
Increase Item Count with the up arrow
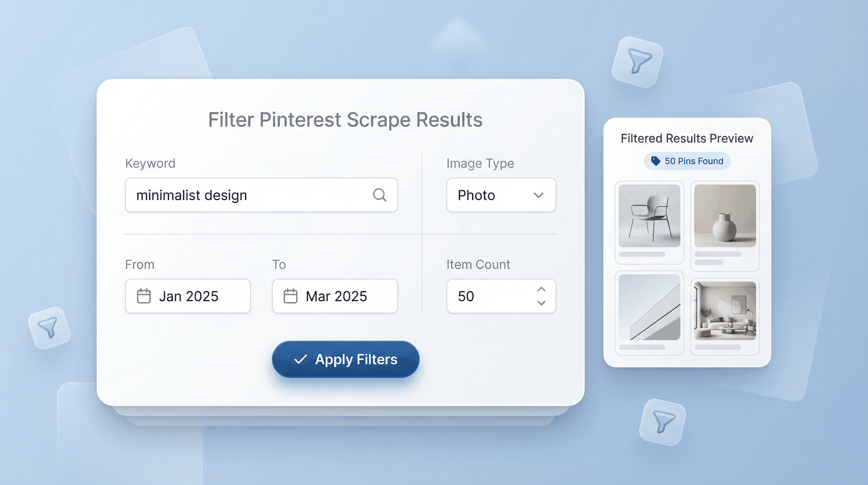coord(541,289)
